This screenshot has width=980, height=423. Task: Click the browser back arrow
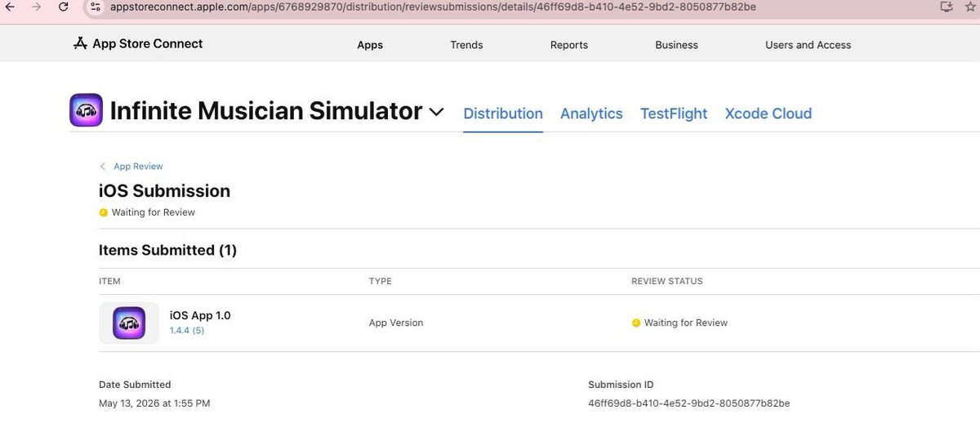coord(10,7)
